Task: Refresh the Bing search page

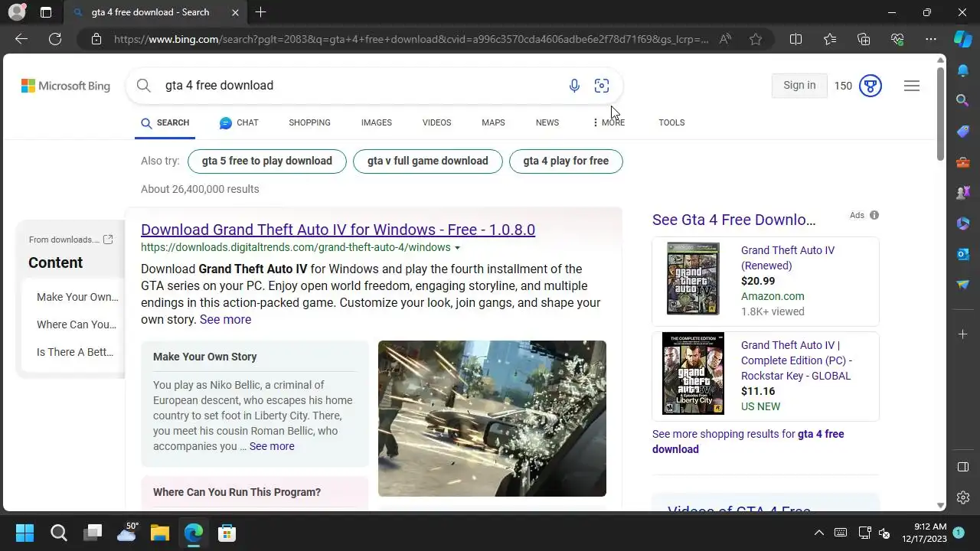Action: [55, 39]
